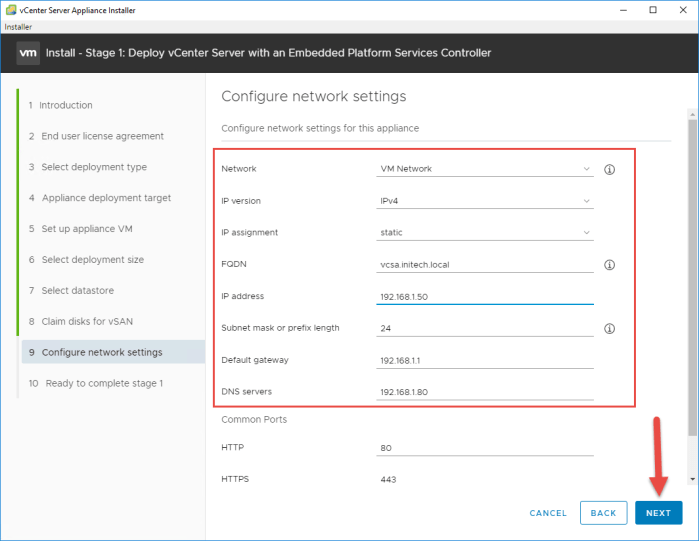Click the info icon beside Network dropdown
The image size is (699, 541).
click(x=609, y=169)
